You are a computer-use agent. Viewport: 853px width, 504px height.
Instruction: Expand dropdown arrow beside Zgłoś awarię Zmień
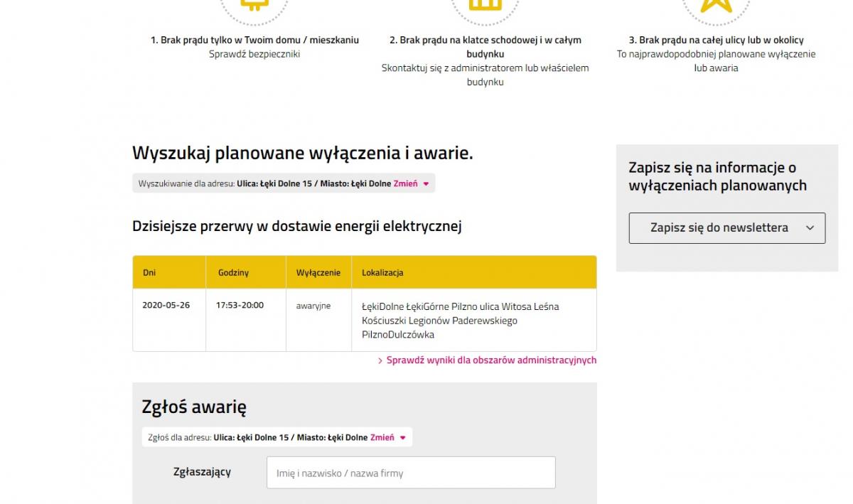(403, 438)
